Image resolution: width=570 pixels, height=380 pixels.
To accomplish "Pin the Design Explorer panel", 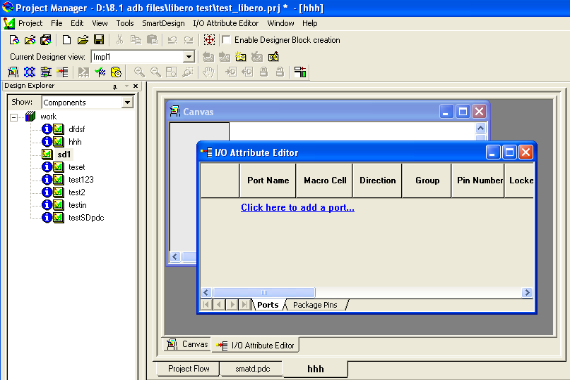I will [x=115, y=86].
